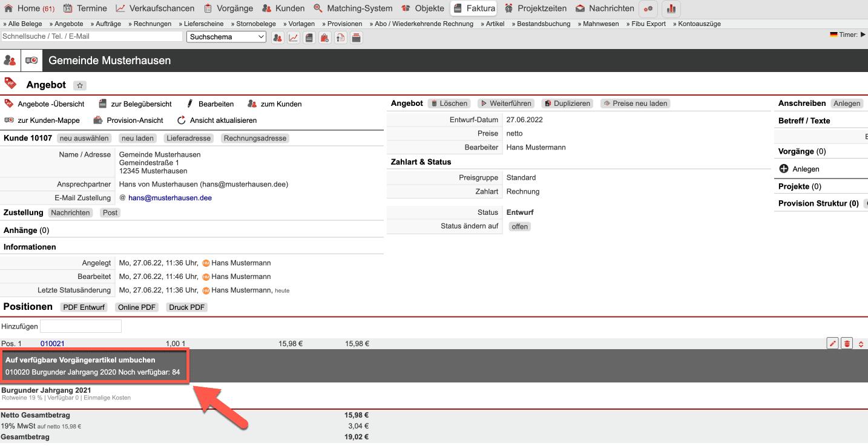Click the sales chart icon in quick toolbar
Image resolution: width=868 pixels, height=446 pixels.
[x=293, y=38]
